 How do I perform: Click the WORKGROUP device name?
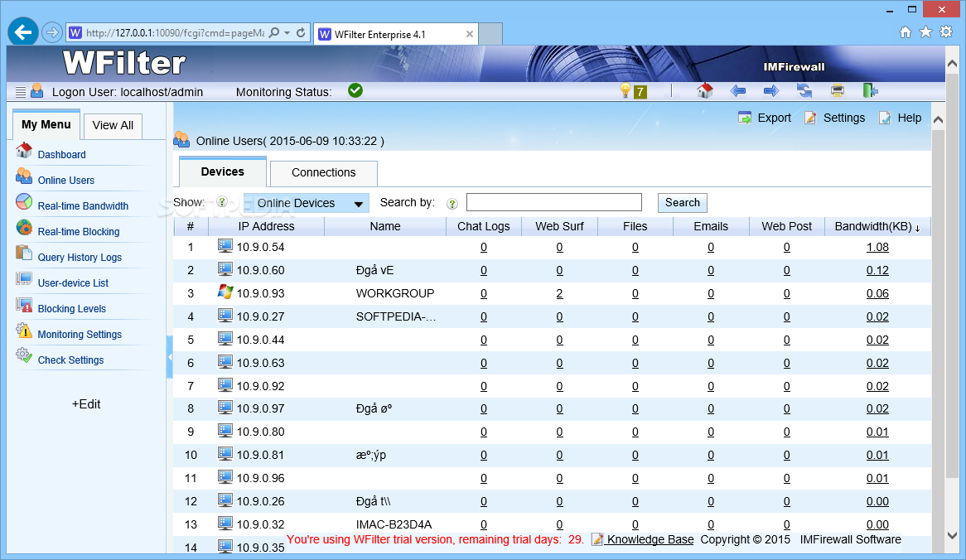click(395, 294)
